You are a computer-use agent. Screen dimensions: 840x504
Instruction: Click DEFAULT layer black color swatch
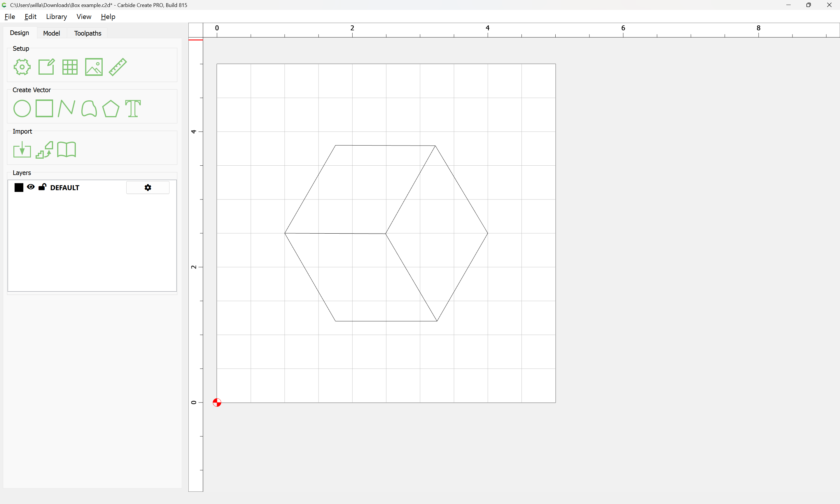tap(19, 188)
